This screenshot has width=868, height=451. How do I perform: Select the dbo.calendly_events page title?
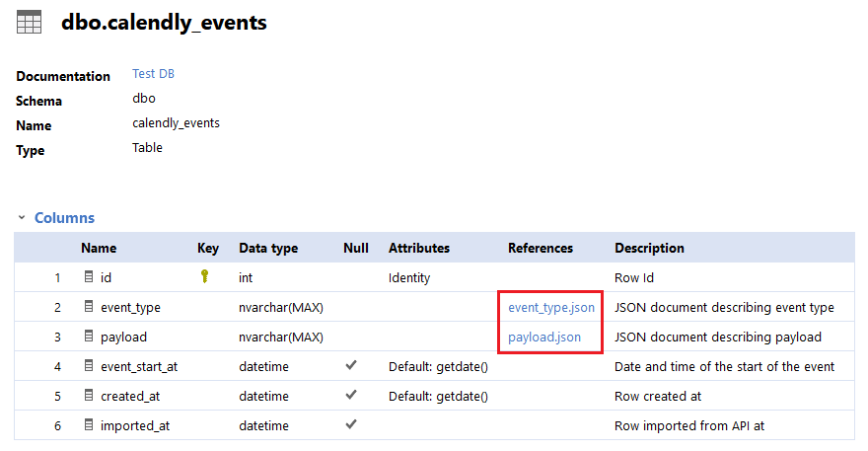pos(164,22)
